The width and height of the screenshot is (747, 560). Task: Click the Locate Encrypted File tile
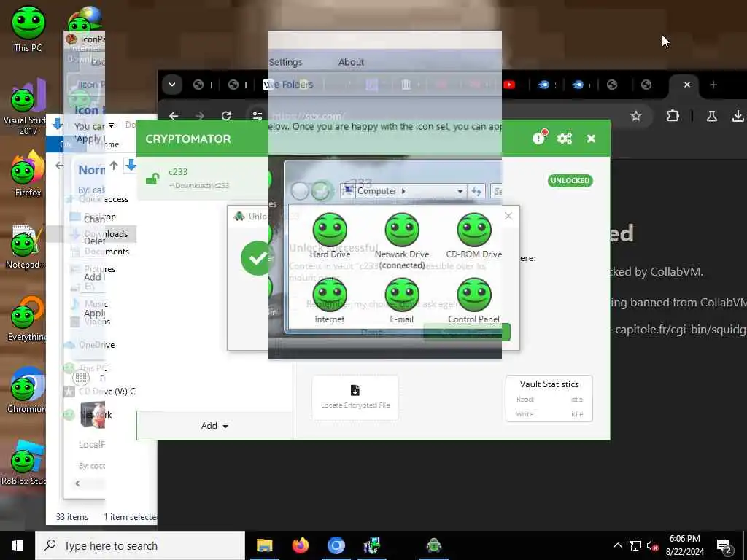tap(355, 397)
